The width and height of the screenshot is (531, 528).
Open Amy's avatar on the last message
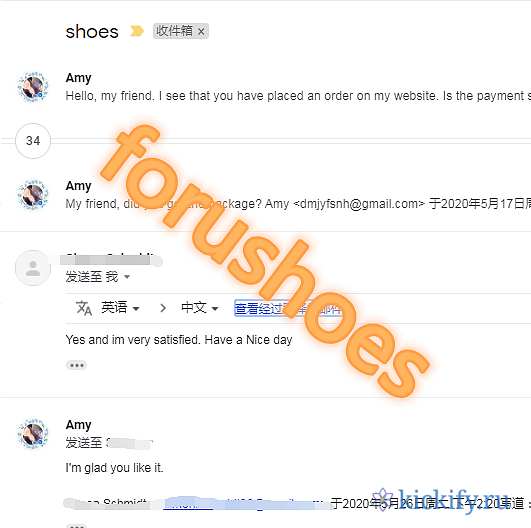pyautogui.click(x=33, y=434)
